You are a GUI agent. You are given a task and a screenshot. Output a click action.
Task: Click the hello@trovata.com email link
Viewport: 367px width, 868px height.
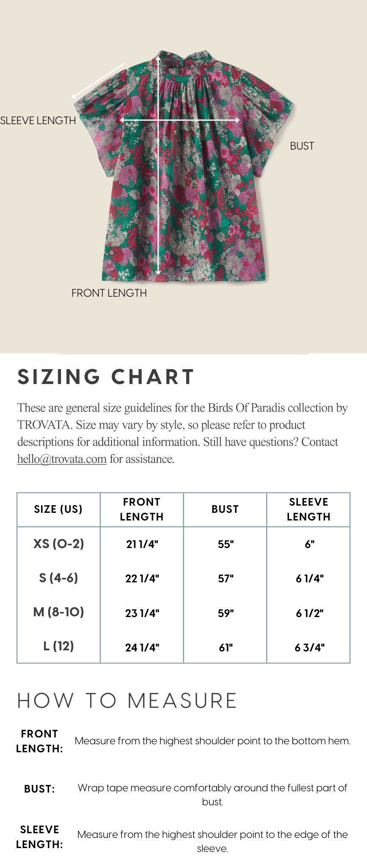pyautogui.click(x=62, y=459)
